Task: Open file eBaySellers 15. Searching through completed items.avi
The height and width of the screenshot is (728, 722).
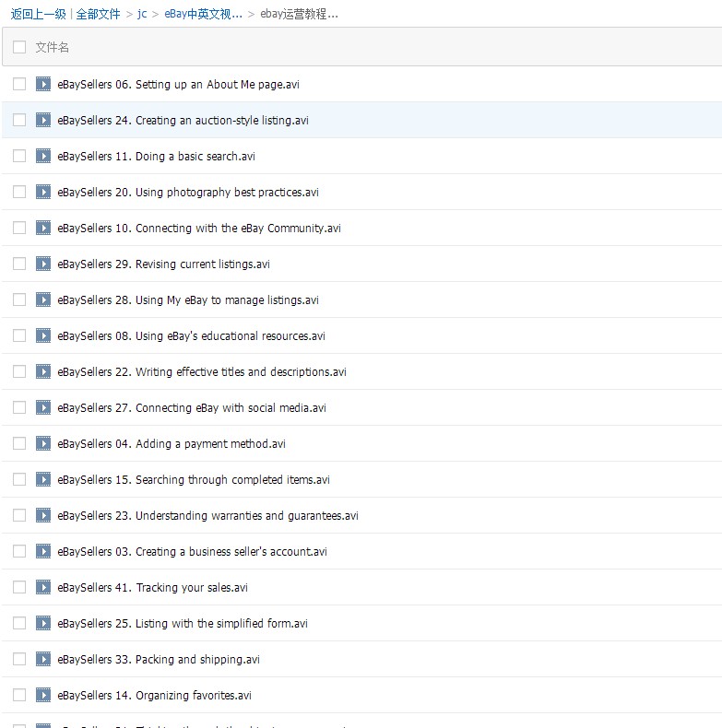Action: (x=194, y=480)
